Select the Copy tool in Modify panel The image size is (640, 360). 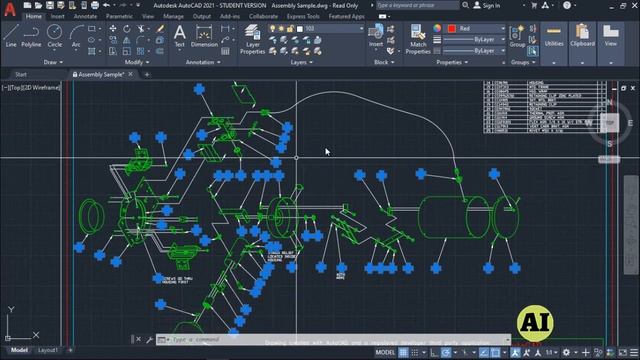[113, 40]
